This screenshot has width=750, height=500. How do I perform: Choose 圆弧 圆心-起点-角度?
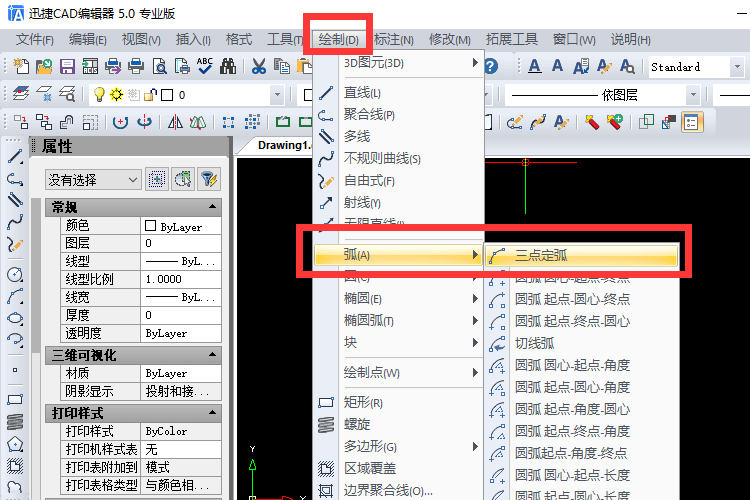(x=582, y=365)
